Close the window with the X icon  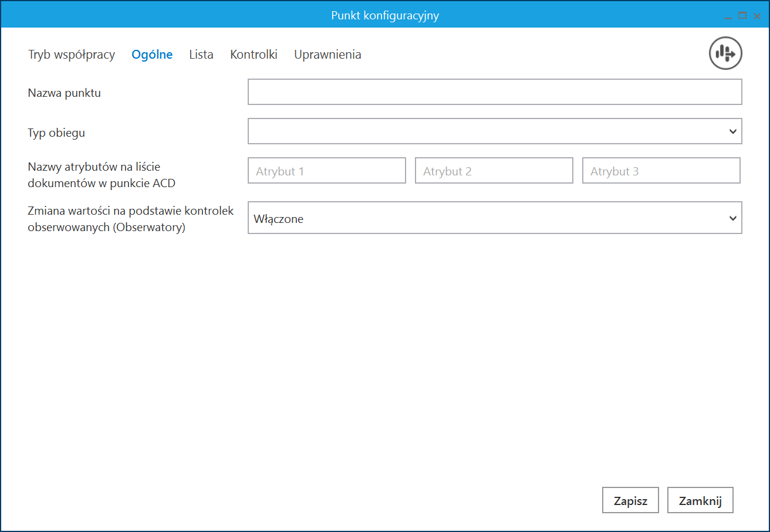[x=757, y=16]
